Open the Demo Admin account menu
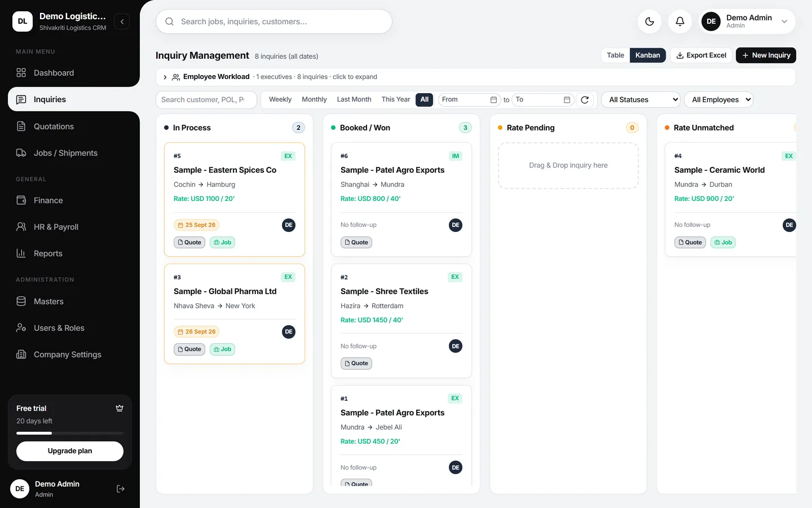This screenshot has width=812, height=508. coord(747,21)
